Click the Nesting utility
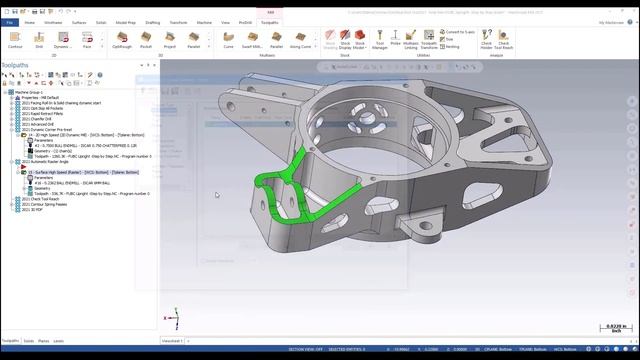640x360 pixels. pyautogui.click(x=449, y=47)
